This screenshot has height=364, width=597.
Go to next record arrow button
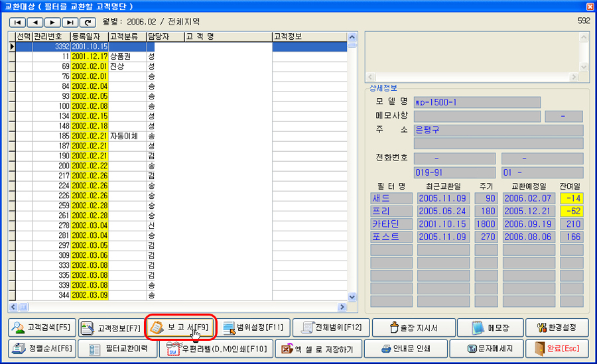52,23
